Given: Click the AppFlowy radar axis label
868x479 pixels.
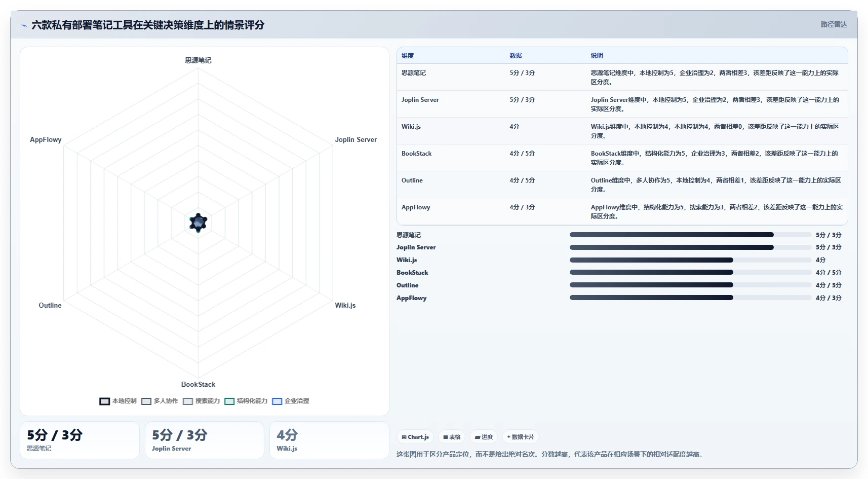Looking at the screenshot, I should 46,139.
